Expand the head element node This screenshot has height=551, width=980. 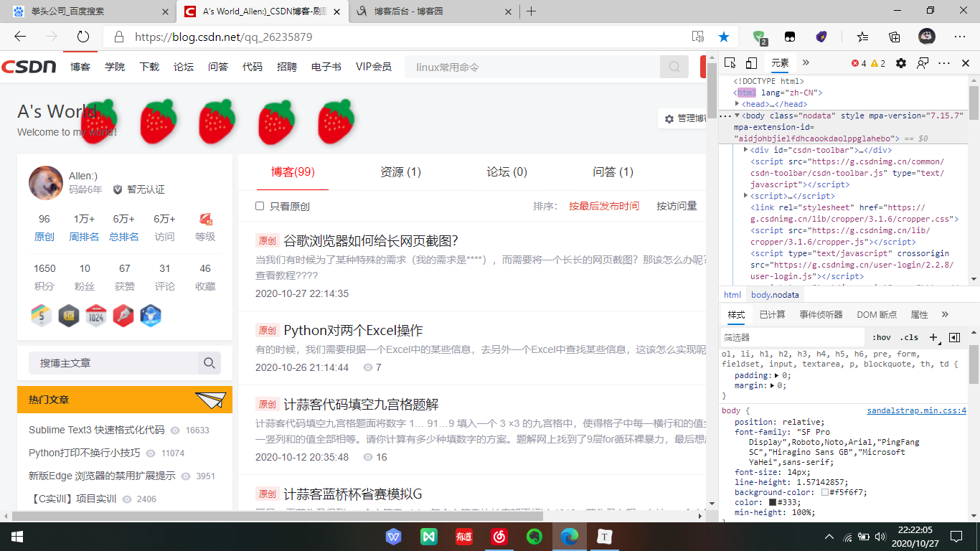(738, 104)
